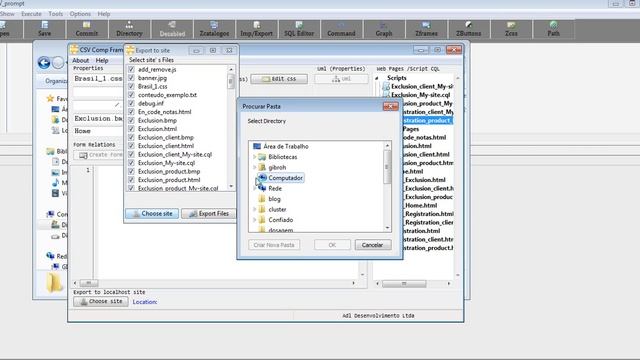Click the Edit css button
The height and width of the screenshot is (360, 640).
(x=279, y=79)
